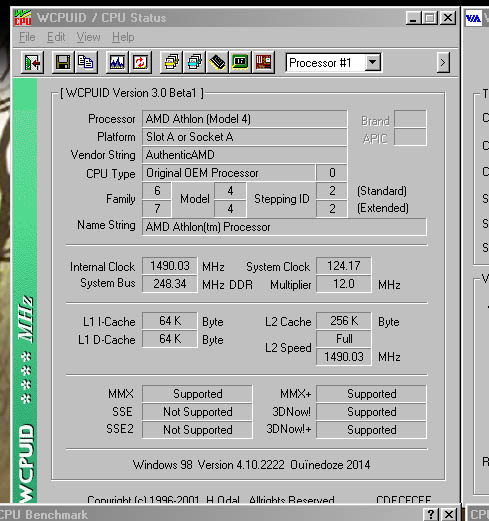Click the VIA logo icon of adjacent window
This screenshot has height=521, width=489.
coord(473,18)
